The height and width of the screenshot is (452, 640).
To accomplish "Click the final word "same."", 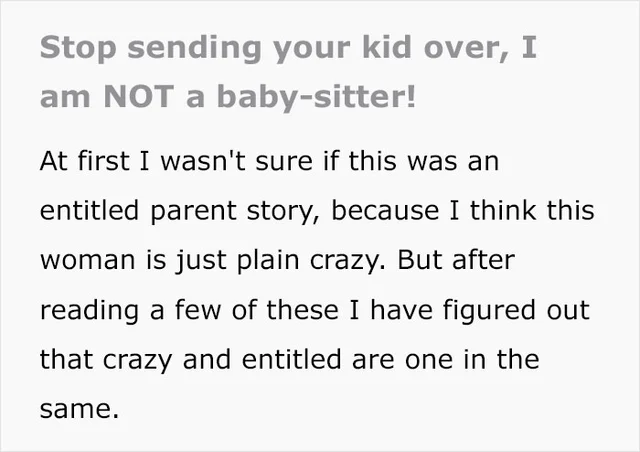I will (79, 406).
